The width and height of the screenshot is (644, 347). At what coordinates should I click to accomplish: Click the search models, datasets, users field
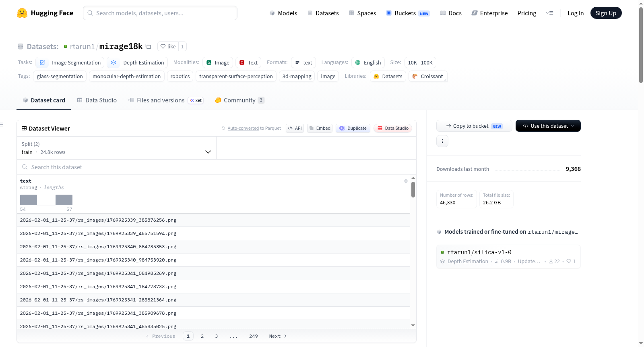[160, 13]
